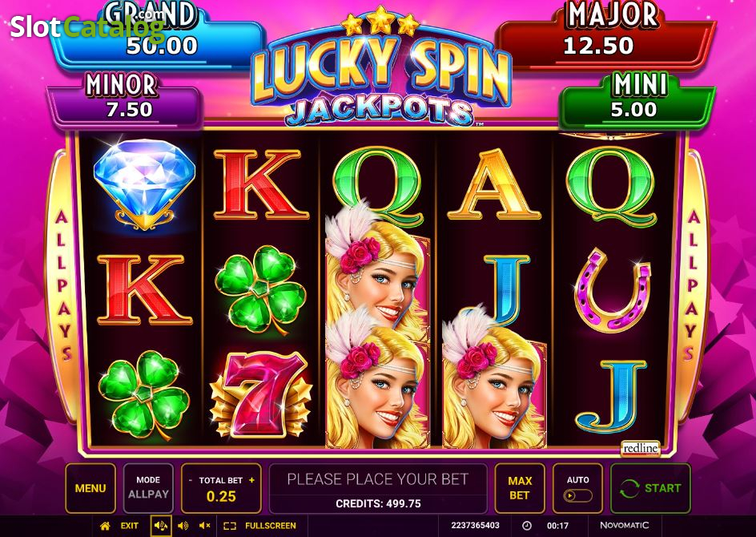The image size is (756, 537).
Task: Switch the MODE ALLPAY setting
Action: coord(148,488)
